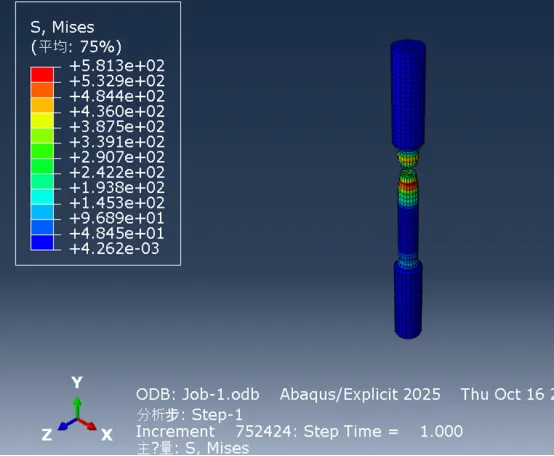Click the red swatch in the Mises legend
Image resolution: width=554 pixels, height=456 pixels.
click(42, 75)
